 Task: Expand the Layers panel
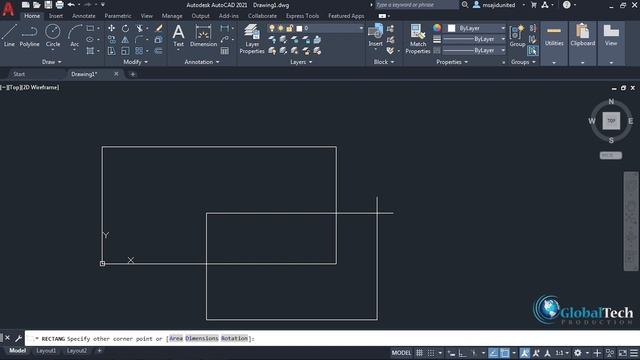click(301, 62)
